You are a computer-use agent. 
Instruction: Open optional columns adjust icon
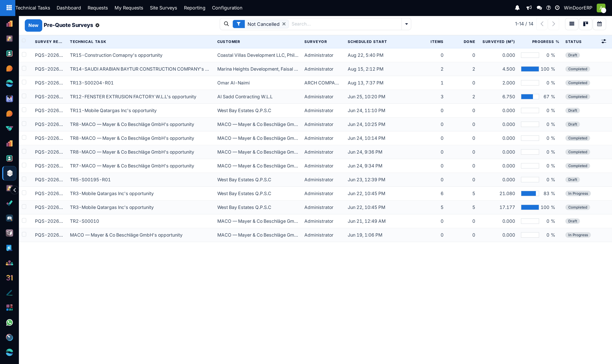tap(603, 41)
